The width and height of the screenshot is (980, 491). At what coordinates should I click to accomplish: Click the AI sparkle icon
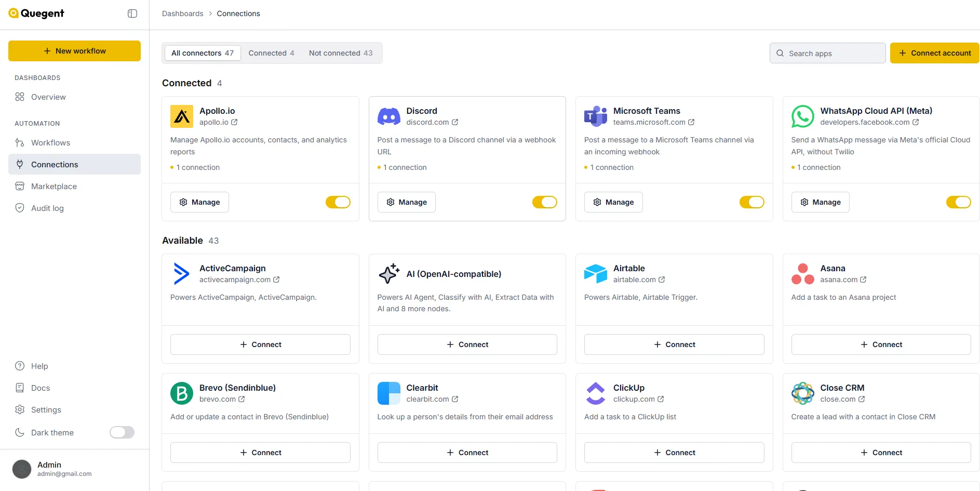388,274
